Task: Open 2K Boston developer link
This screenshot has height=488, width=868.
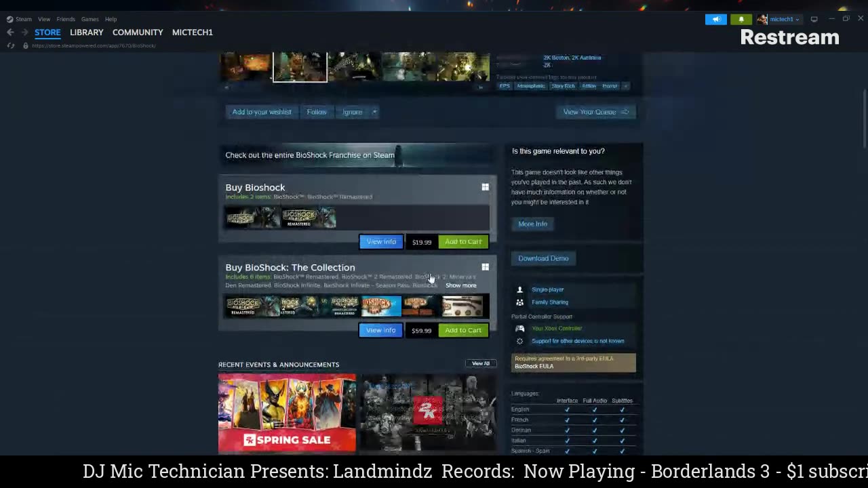Action: click(x=555, y=58)
